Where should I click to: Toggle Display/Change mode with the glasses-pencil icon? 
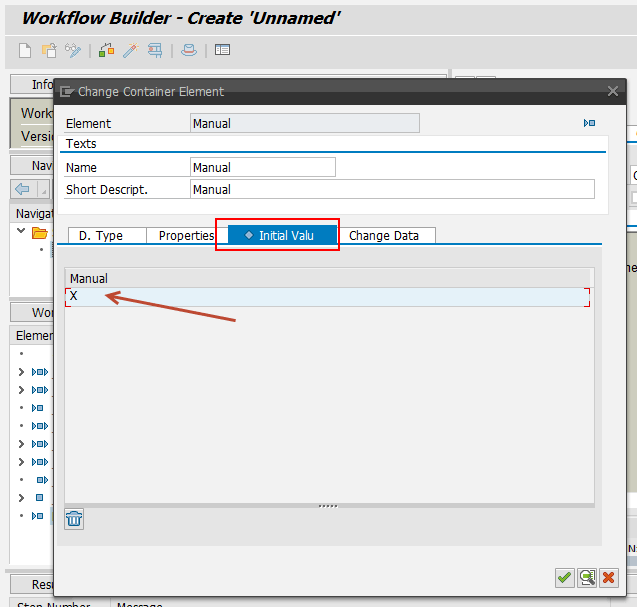[73, 51]
